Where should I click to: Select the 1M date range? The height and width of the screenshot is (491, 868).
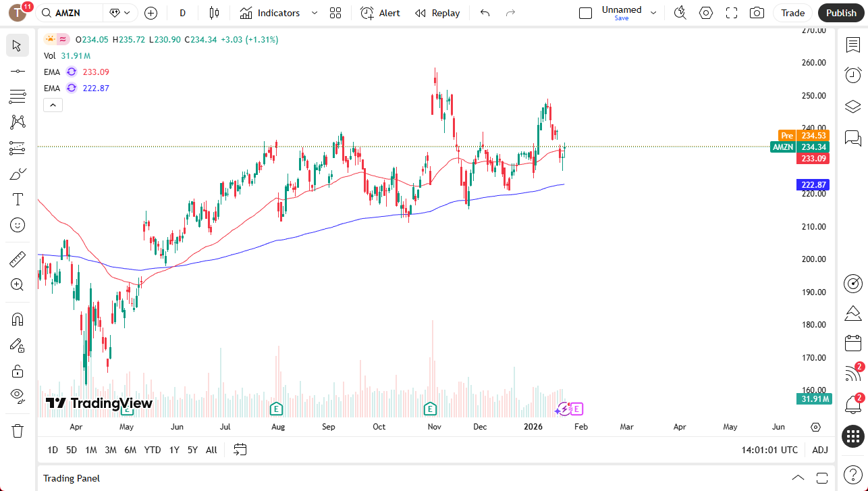point(91,450)
